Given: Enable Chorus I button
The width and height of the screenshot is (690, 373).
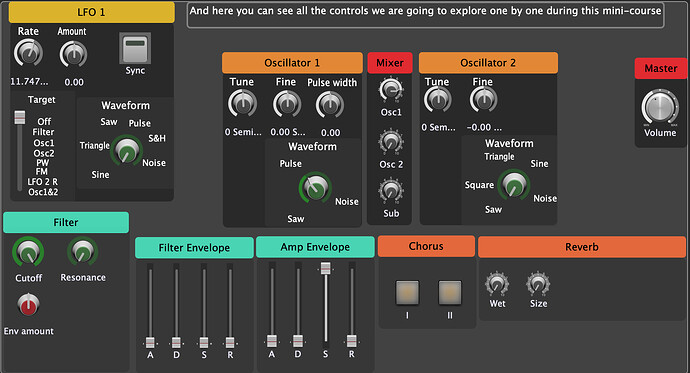Looking at the screenshot, I should 407,293.
